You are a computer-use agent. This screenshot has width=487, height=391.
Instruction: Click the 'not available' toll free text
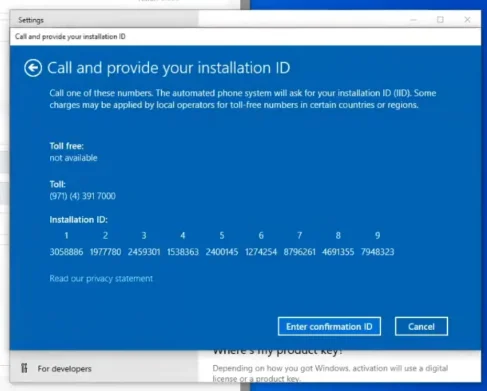pyautogui.click(x=73, y=158)
